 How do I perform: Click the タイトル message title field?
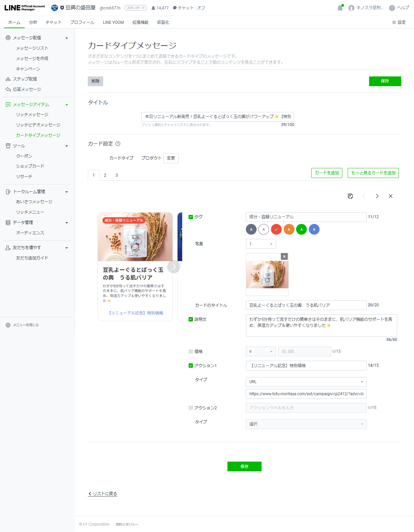(x=218, y=117)
